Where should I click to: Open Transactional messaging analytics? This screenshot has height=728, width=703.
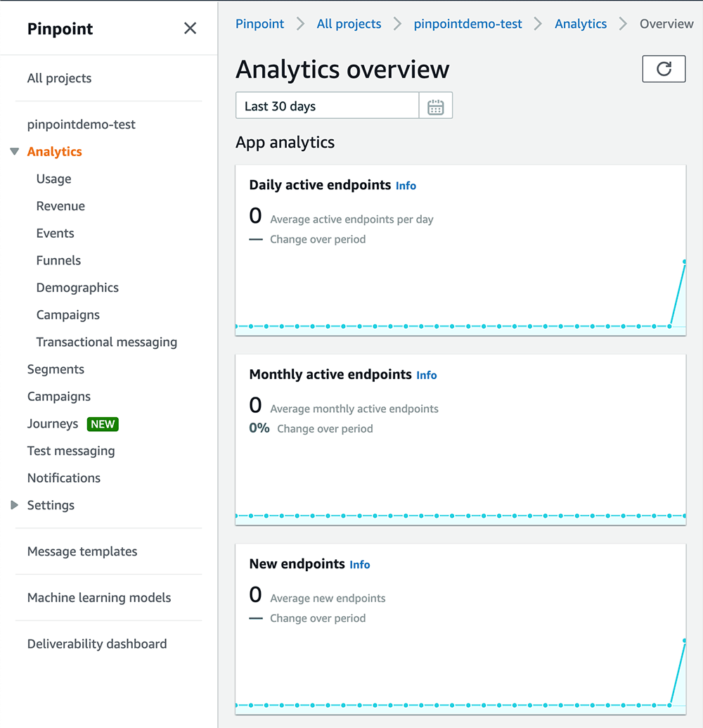click(x=107, y=342)
